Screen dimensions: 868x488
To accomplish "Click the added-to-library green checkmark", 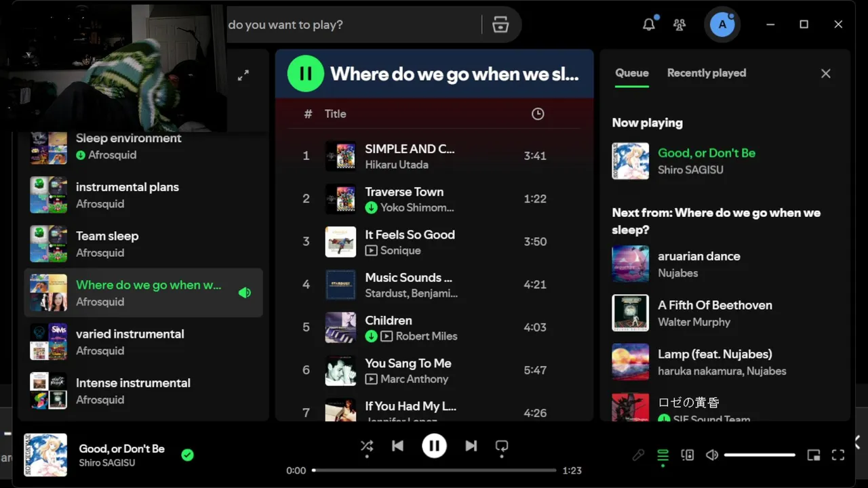I will (188, 455).
